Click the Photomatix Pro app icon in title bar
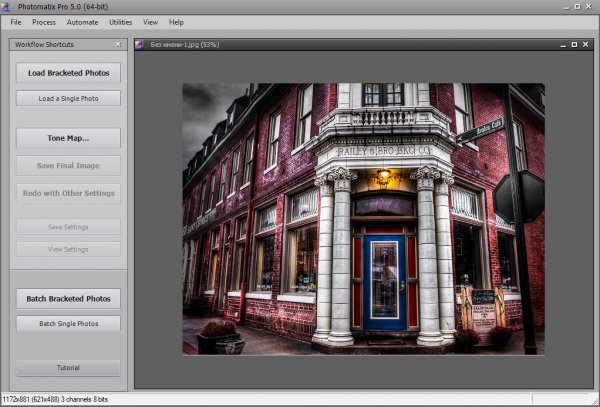This screenshot has height=407, width=600. click(5, 7)
